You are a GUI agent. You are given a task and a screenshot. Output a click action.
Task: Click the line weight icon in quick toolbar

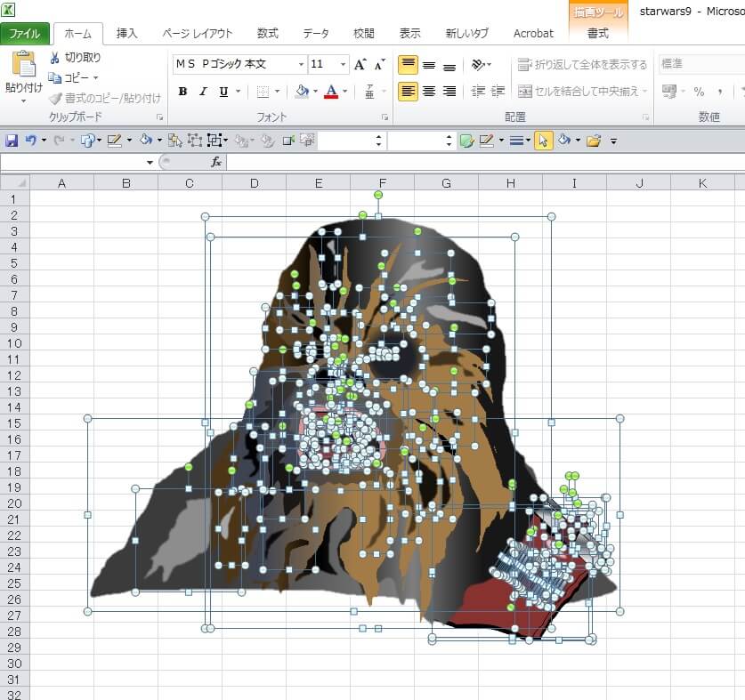coord(516,141)
